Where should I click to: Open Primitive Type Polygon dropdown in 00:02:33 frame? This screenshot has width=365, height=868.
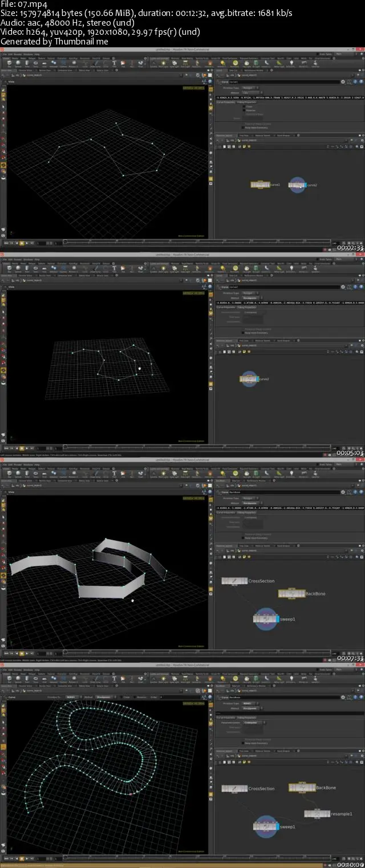pos(250,88)
